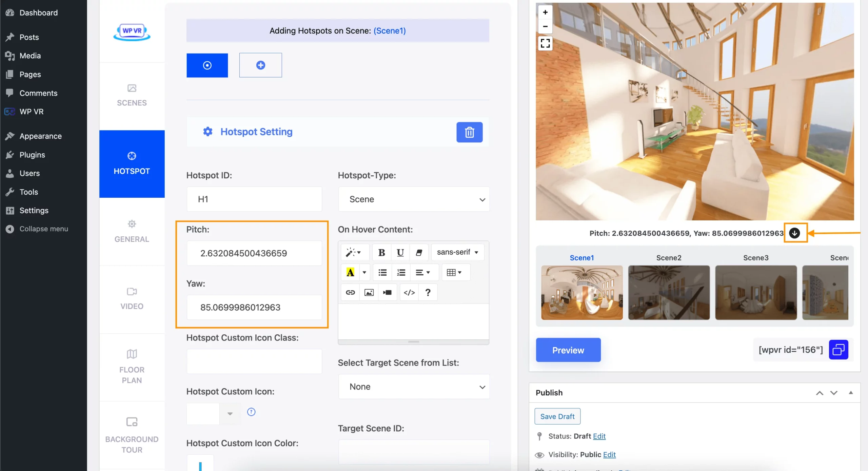Click the add new hotspot circle-plus button

[260, 65]
